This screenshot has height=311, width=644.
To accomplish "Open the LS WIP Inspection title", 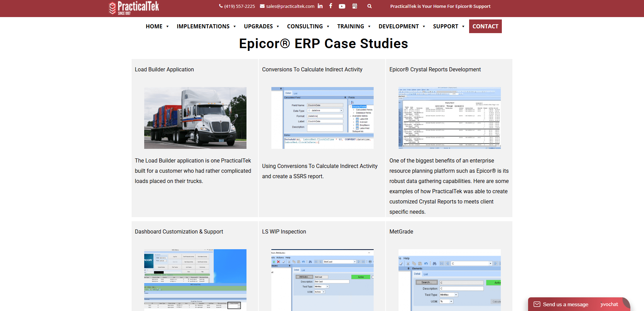I will point(284,231).
